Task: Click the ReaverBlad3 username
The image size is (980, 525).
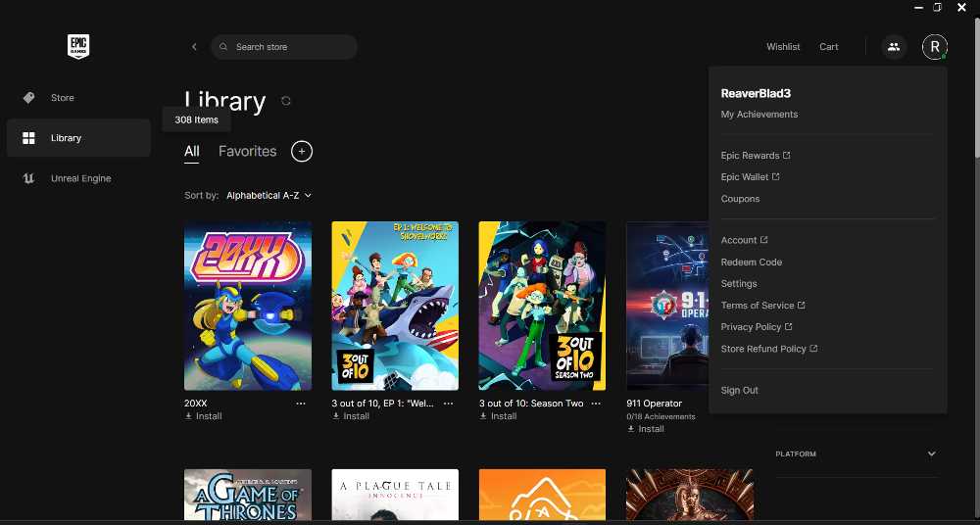Action: 756,94
